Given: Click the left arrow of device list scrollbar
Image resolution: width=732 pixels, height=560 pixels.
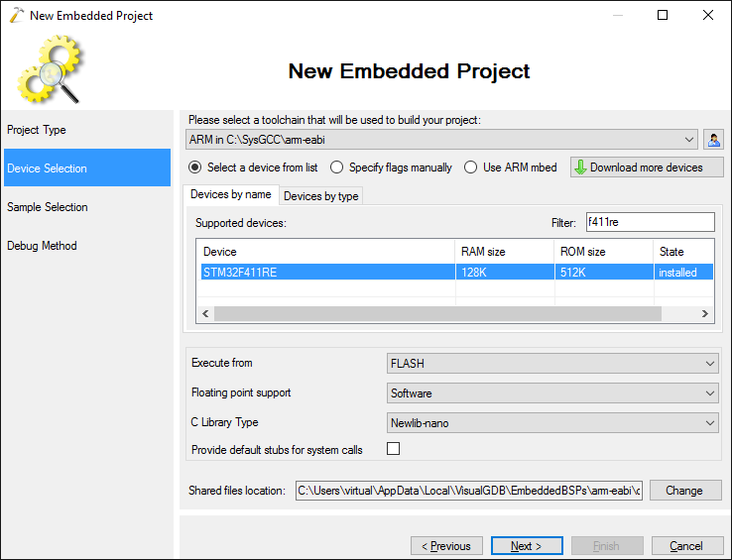Looking at the screenshot, I should point(205,313).
